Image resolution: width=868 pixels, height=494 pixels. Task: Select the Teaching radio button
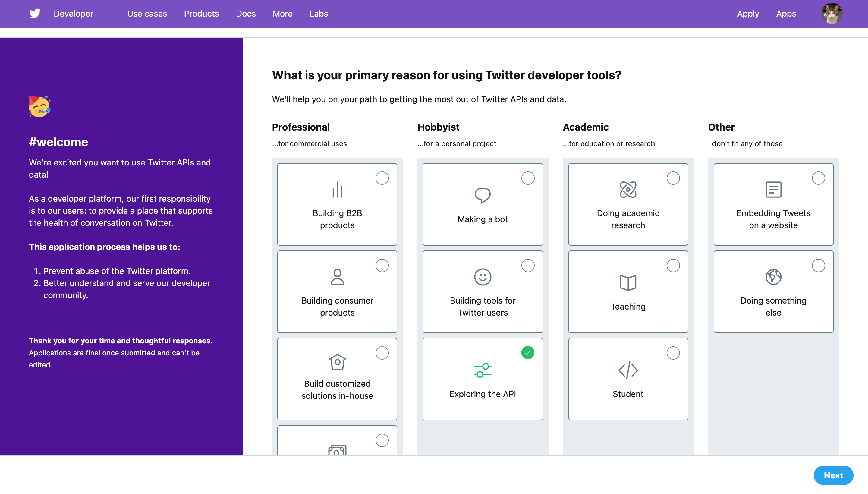[673, 266]
